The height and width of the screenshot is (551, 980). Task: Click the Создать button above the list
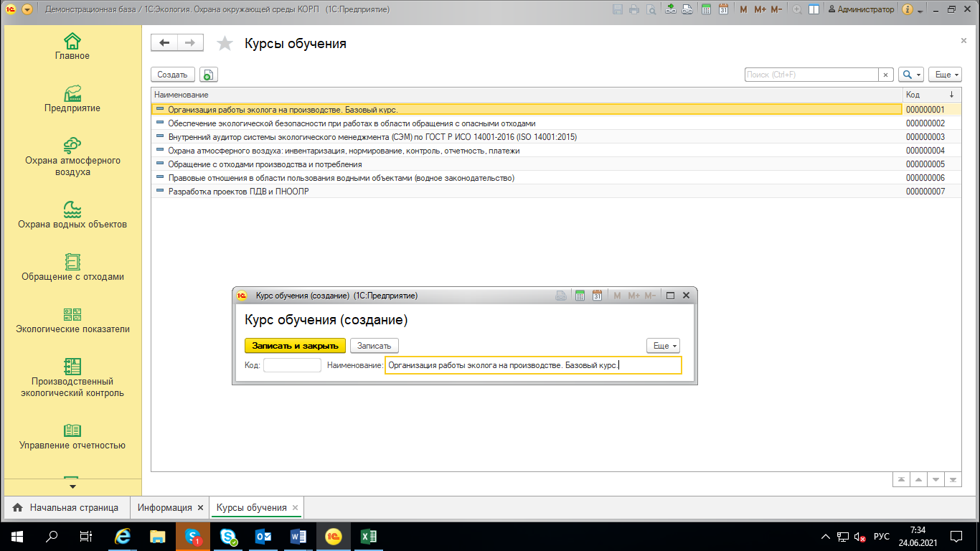(x=172, y=74)
